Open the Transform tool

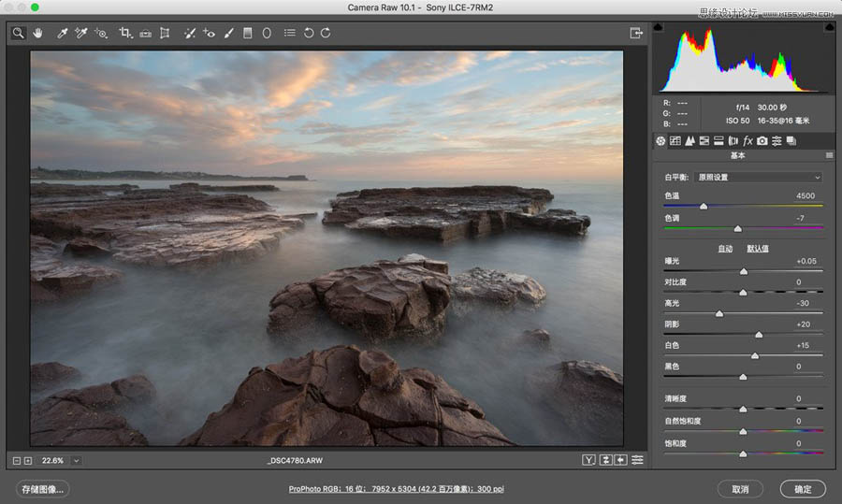[165, 33]
